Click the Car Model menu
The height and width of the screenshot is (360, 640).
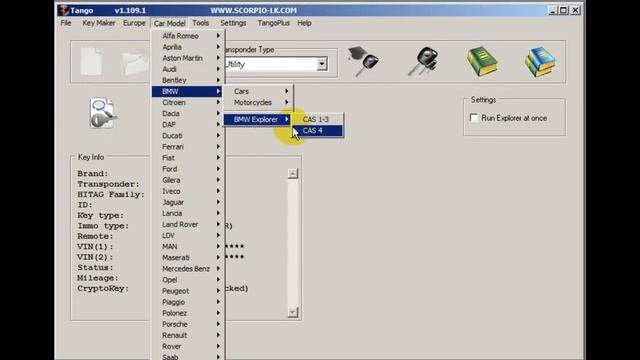169,23
